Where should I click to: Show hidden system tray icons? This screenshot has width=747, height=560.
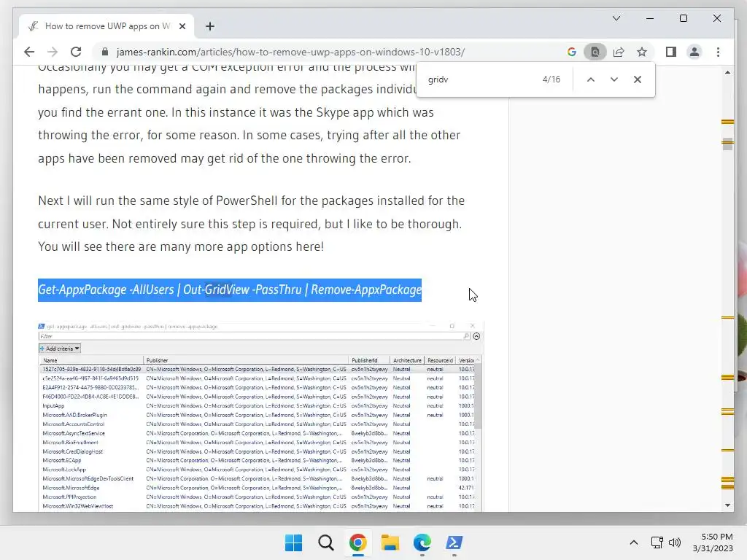[x=634, y=542]
